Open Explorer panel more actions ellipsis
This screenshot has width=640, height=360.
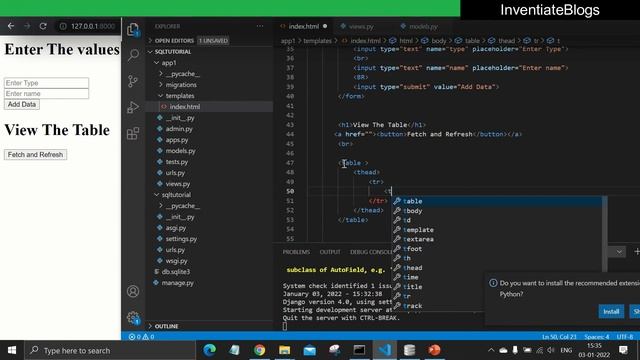point(260,26)
